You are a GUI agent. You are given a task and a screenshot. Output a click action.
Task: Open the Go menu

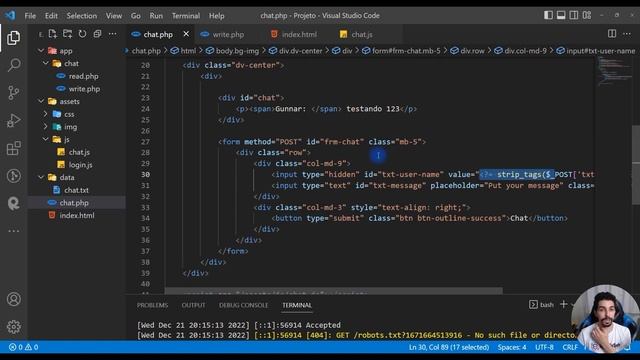tap(136, 16)
